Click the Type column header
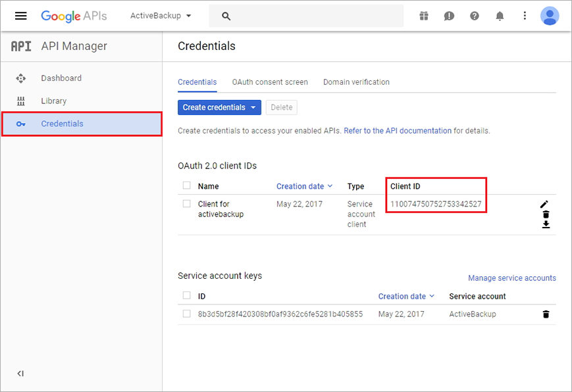The width and height of the screenshot is (572, 392). pyautogui.click(x=355, y=186)
